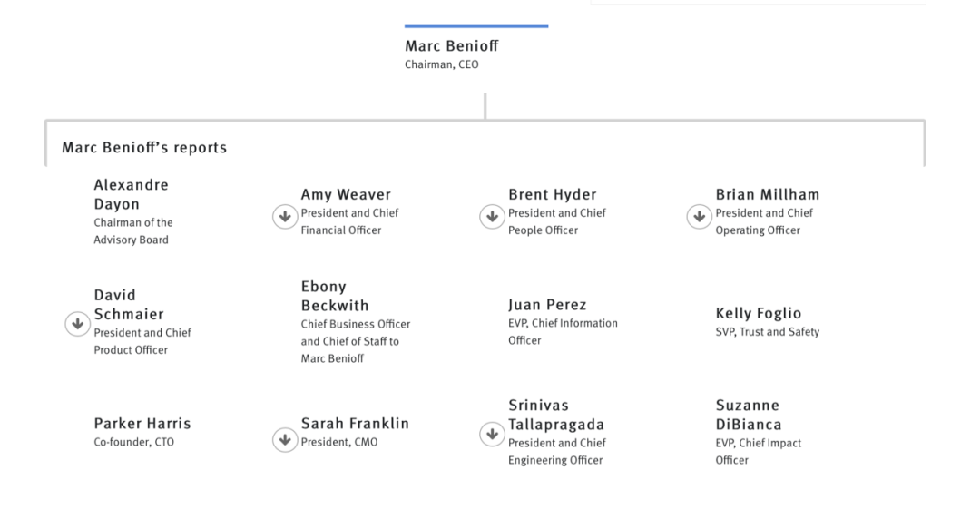Open Juan Perez profile
The image size is (980, 519).
pyautogui.click(x=547, y=305)
